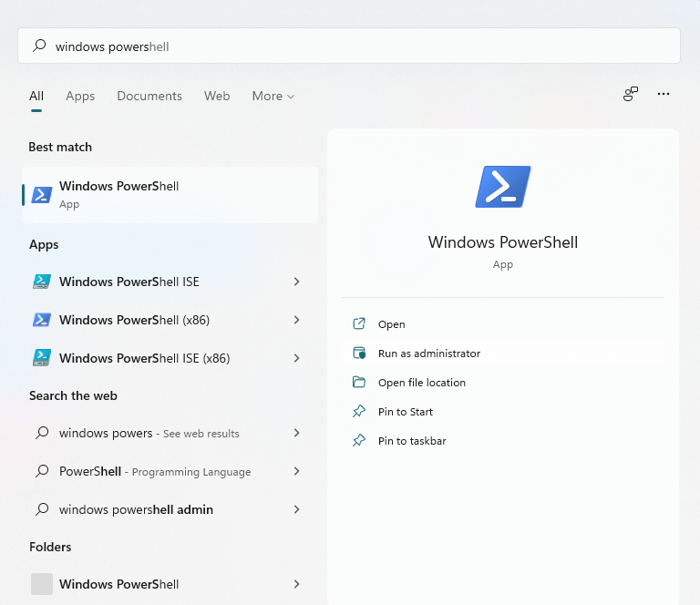Click the search text field
700x605 pixels.
[349, 46]
